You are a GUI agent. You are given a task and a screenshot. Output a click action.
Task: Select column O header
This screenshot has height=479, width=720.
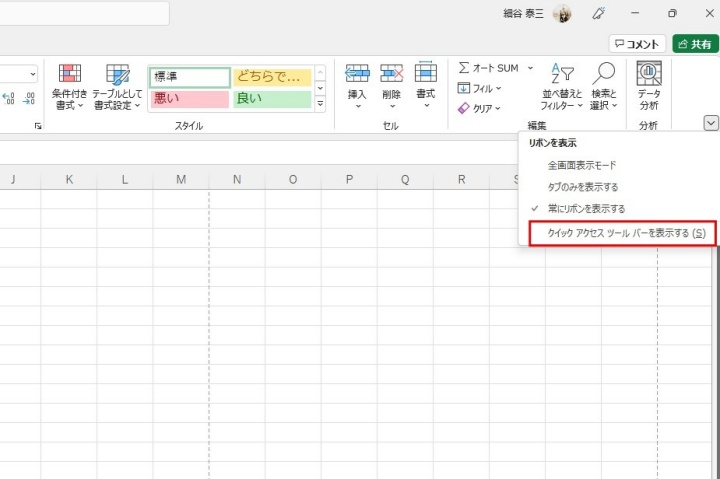[293, 179]
